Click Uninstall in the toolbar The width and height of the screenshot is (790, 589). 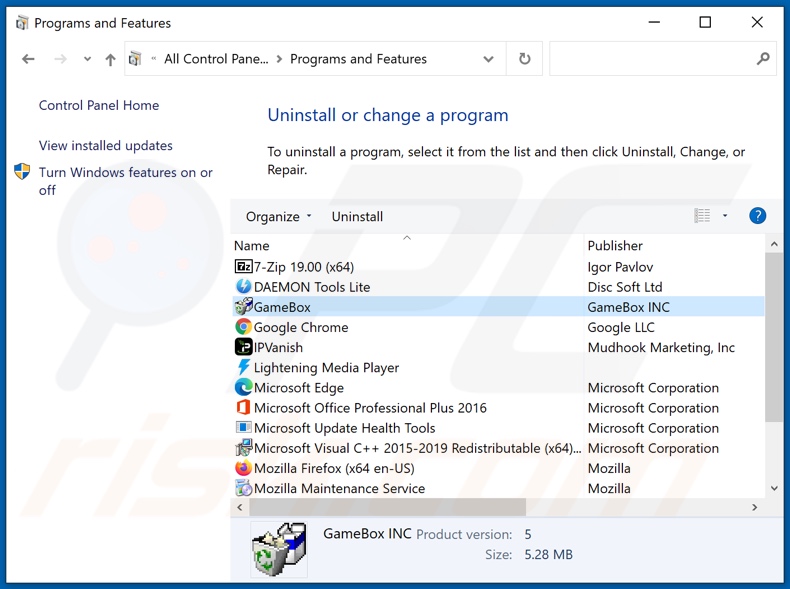(357, 217)
